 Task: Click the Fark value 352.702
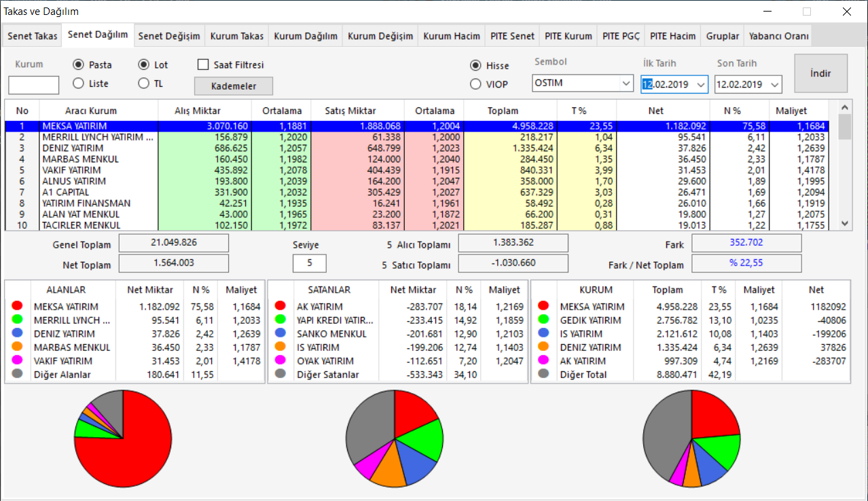[746, 243]
